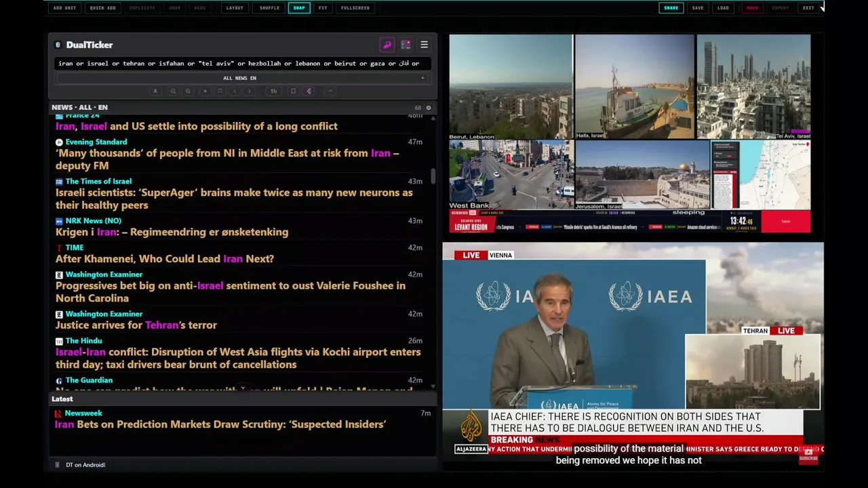Toggle FULLSCREEN in the top toolbar
Viewport: 868px width, 488px height.
(355, 8)
